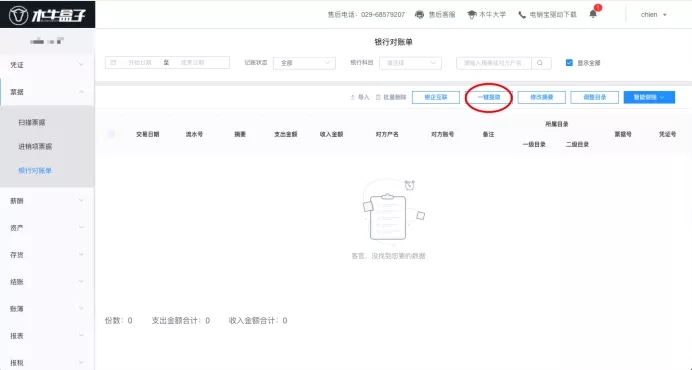Click the 售后客服 link text
Screen dimensions: 692x370
442,15
